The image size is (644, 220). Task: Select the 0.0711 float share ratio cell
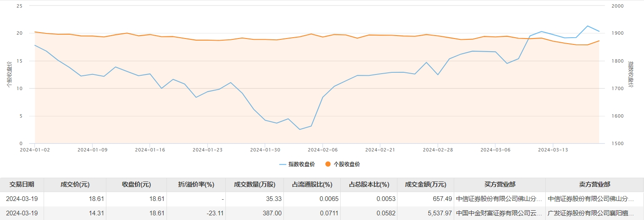312,213
